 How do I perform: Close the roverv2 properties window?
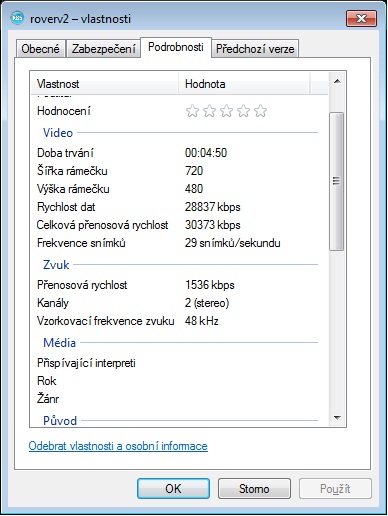pos(361,18)
